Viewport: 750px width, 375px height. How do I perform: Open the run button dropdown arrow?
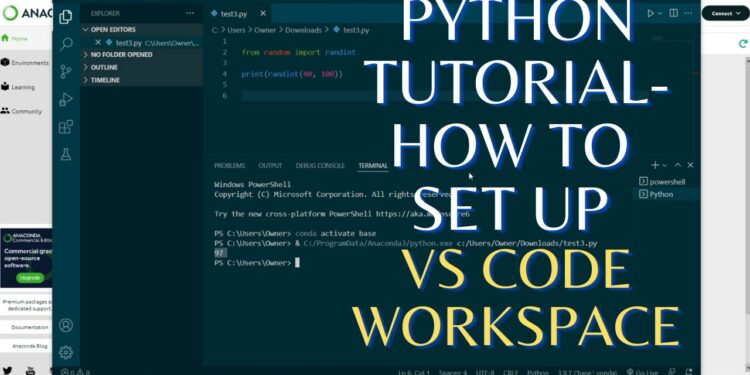pyautogui.click(x=660, y=13)
